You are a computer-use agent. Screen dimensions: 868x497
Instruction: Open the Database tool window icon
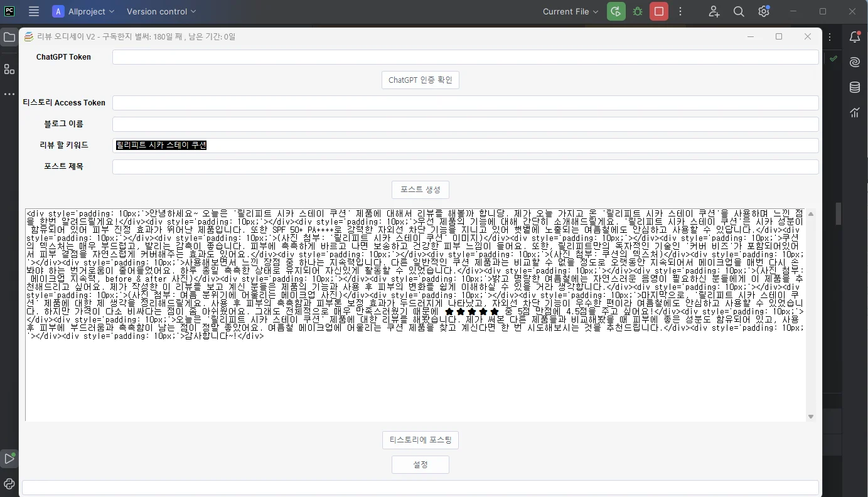pos(855,87)
